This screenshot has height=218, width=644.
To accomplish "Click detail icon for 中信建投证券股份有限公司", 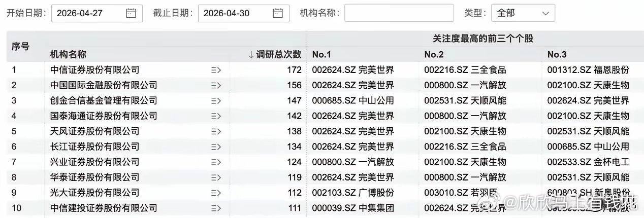I will (x=216, y=208).
